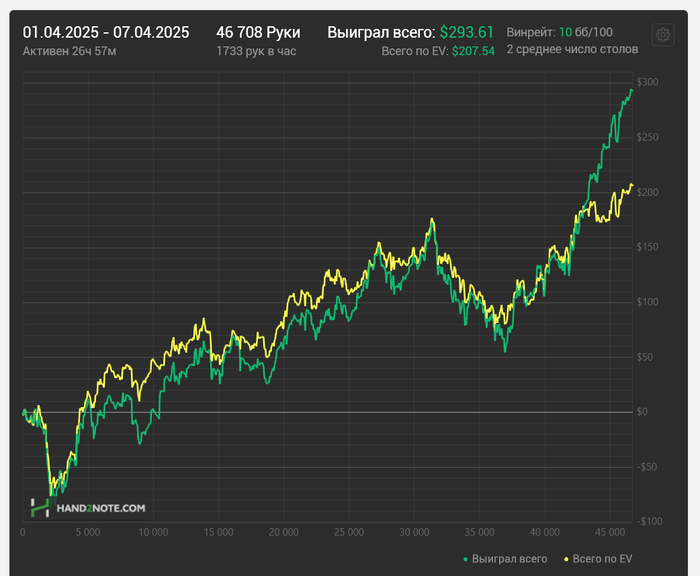Click the '20 000' x-axis label
The width and height of the screenshot is (700, 576).
pos(283,532)
